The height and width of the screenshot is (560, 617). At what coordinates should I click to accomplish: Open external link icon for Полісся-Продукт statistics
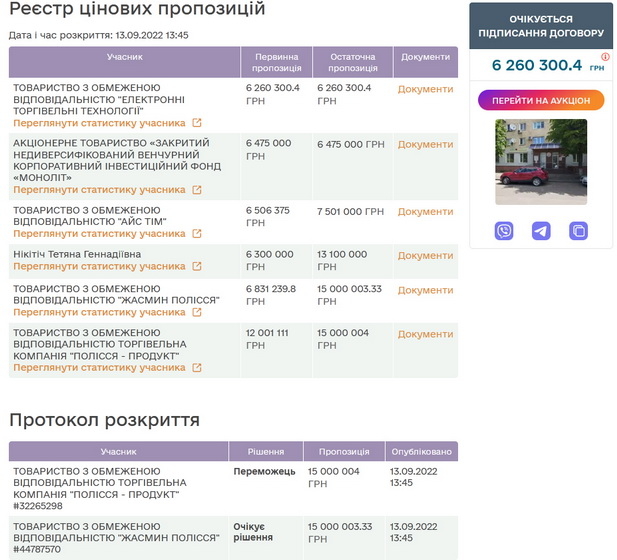click(x=197, y=368)
